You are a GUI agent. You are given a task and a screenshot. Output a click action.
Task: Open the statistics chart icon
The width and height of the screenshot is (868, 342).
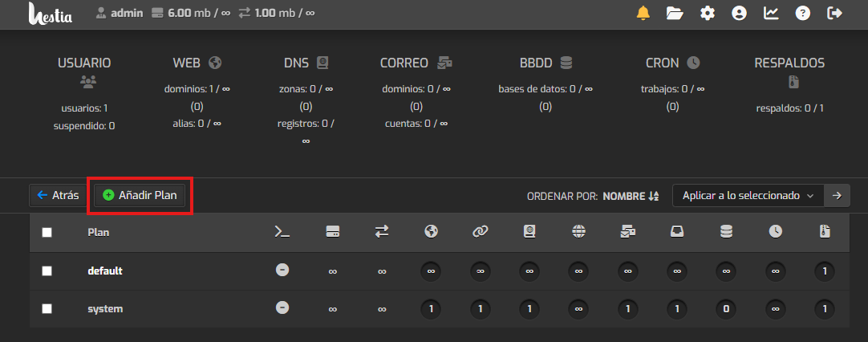pyautogui.click(x=771, y=13)
